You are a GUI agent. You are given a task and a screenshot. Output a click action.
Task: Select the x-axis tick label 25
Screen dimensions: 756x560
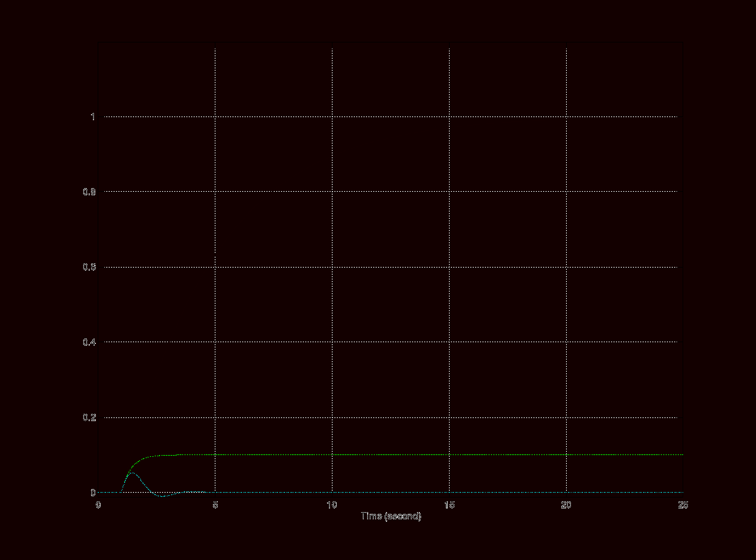pyautogui.click(x=683, y=505)
